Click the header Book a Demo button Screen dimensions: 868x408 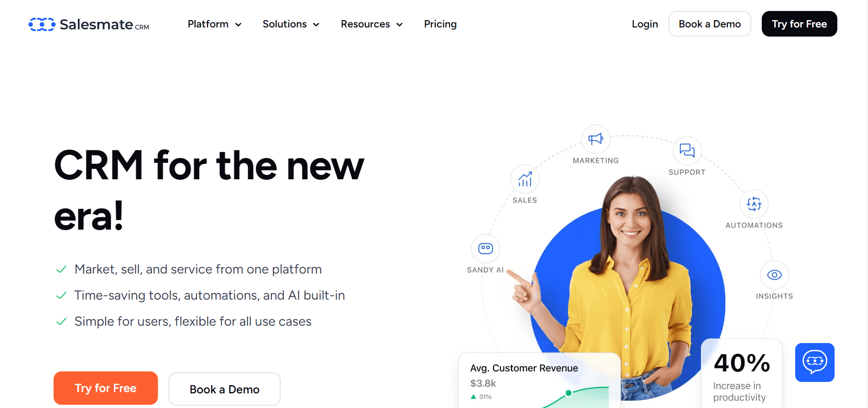[x=710, y=24]
